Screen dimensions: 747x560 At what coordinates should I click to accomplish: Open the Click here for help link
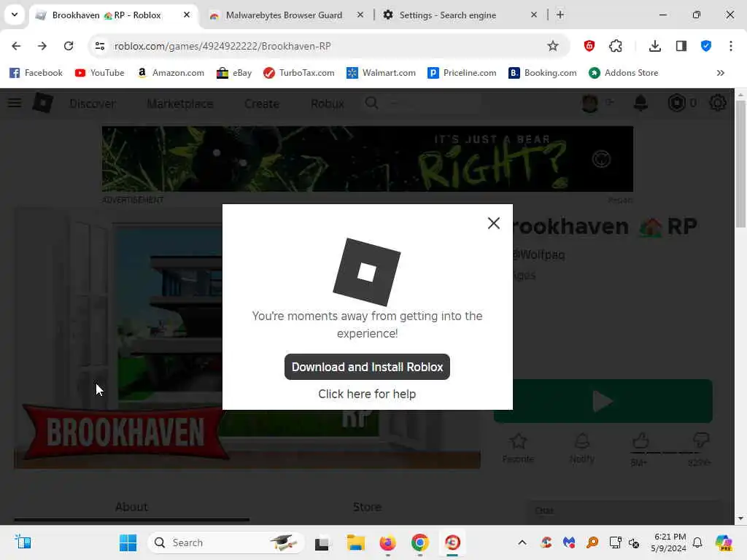(x=367, y=394)
